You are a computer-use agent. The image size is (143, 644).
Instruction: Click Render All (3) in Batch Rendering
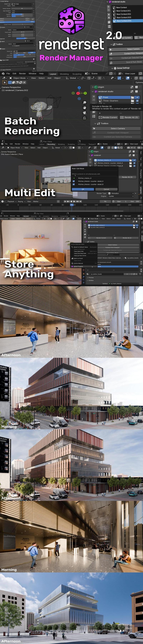(129, 117)
